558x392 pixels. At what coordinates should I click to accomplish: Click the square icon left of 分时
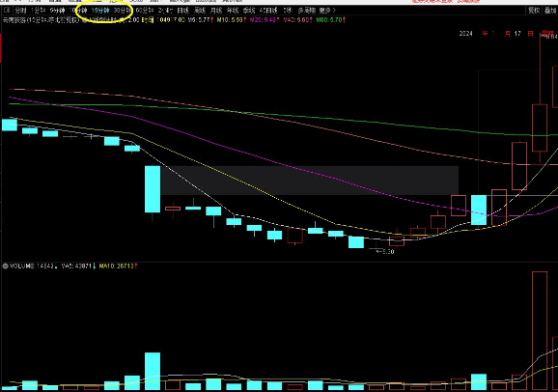click(x=7, y=11)
